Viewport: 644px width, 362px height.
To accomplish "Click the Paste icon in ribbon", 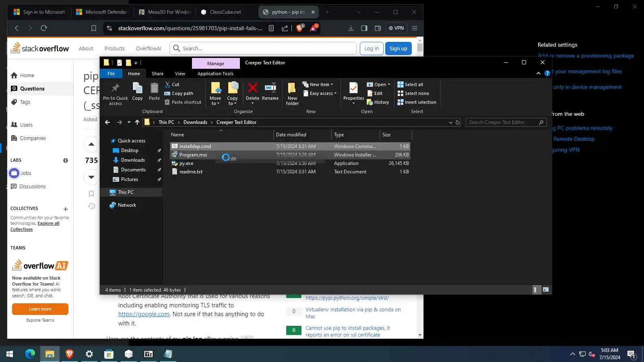I will pyautogui.click(x=154, y=91).
